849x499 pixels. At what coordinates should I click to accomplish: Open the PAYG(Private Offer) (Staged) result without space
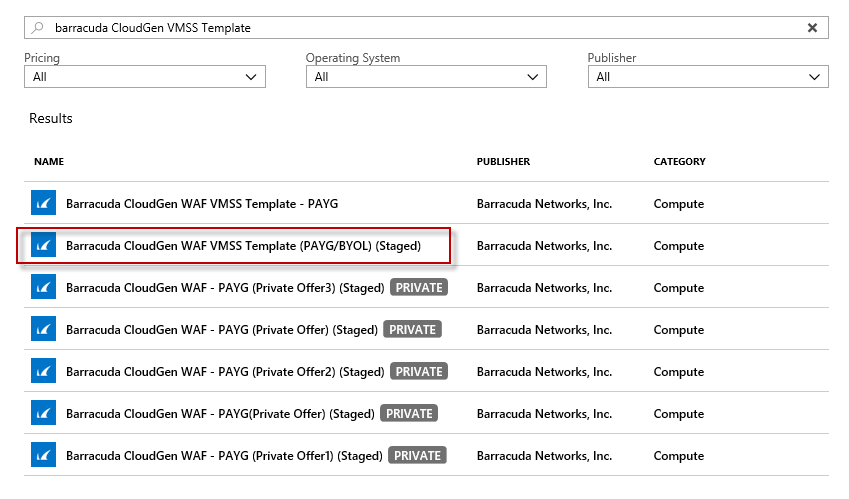(220, 414)
